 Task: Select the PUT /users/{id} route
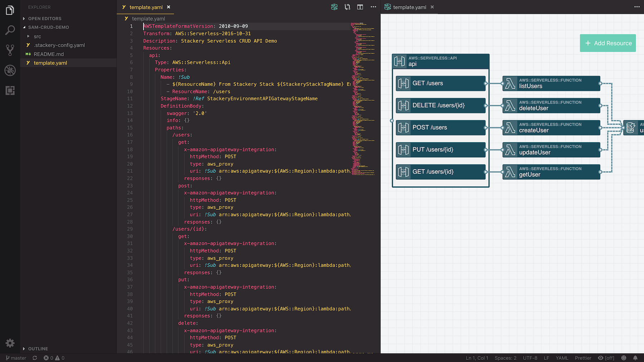click(x=441, y=150)
